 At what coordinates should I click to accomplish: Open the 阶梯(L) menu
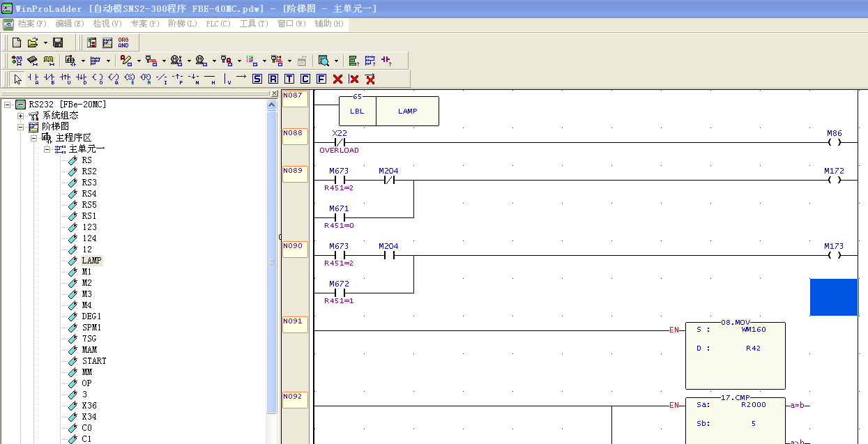tap(182, 24)
